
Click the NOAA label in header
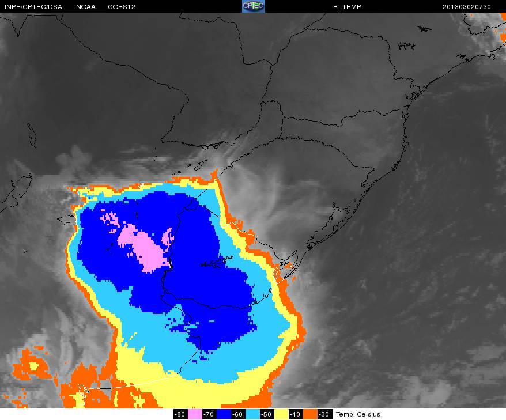[x=86, y=7]
